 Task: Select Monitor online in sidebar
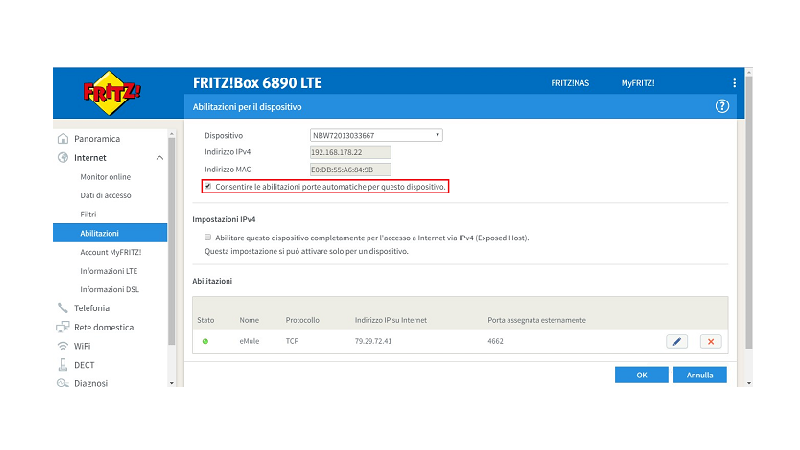(x=106, y=177)
